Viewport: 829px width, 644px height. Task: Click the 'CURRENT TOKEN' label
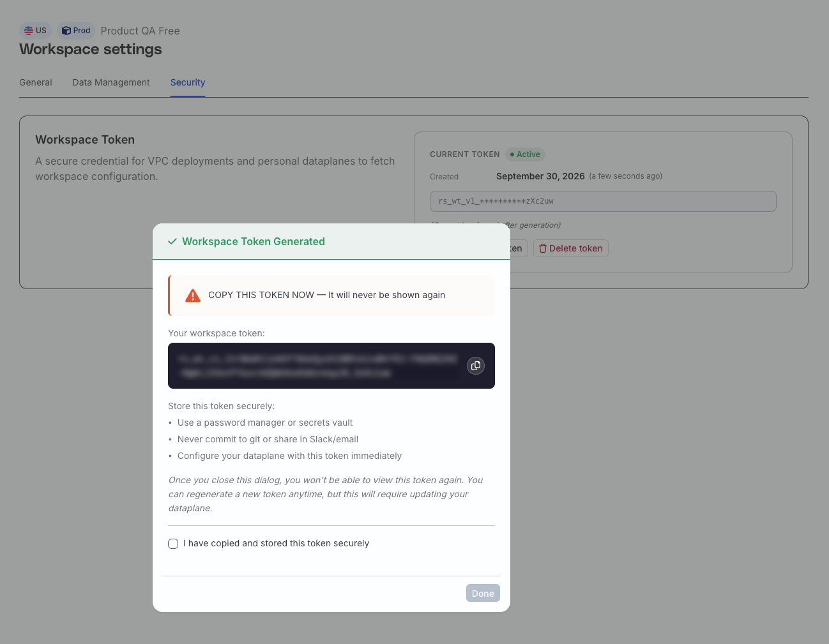[x=465, y=154]
